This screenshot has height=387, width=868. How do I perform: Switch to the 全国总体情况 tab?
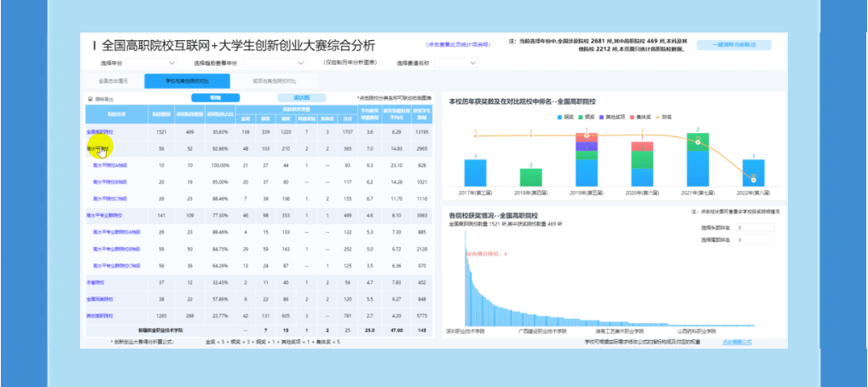113,81
